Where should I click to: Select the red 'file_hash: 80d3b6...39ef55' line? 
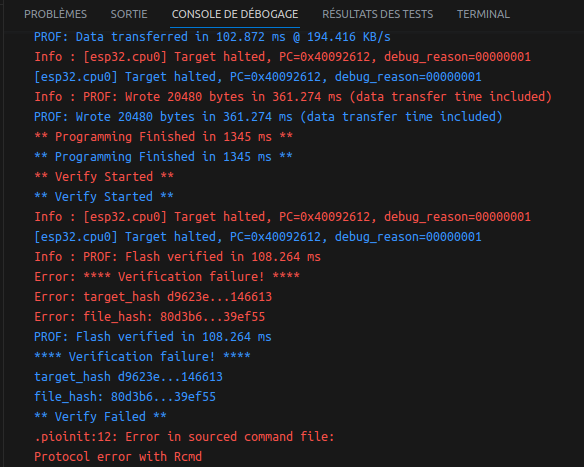pyautogui.click(x=150, y=317)
